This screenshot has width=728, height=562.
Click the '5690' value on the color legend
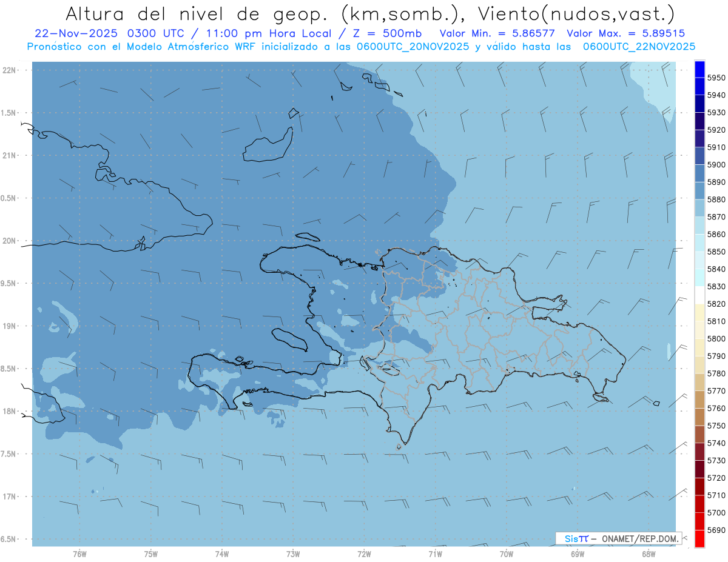tap(715, 530)
